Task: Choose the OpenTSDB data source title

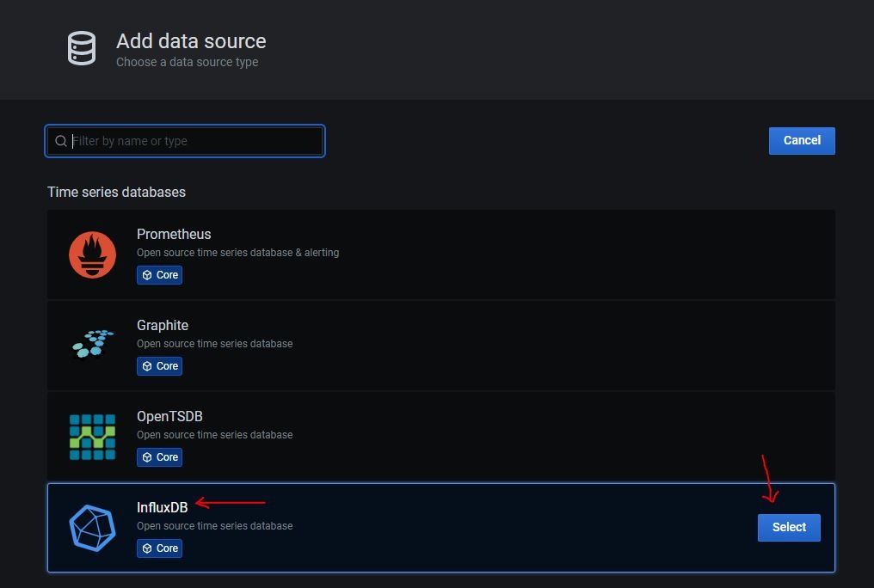Action: pos(169,416)
